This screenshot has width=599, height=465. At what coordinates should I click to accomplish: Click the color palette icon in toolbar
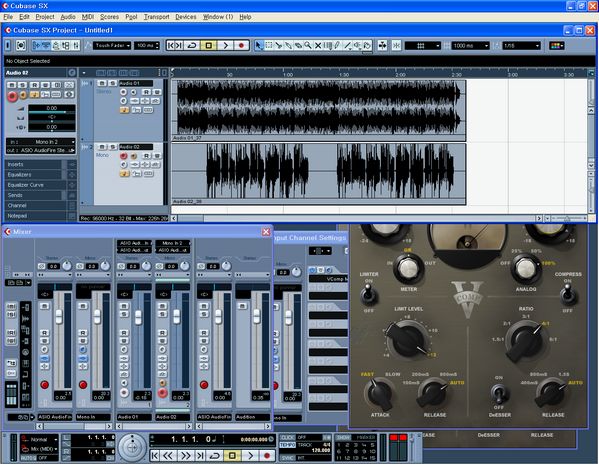(x=557, y=45)
